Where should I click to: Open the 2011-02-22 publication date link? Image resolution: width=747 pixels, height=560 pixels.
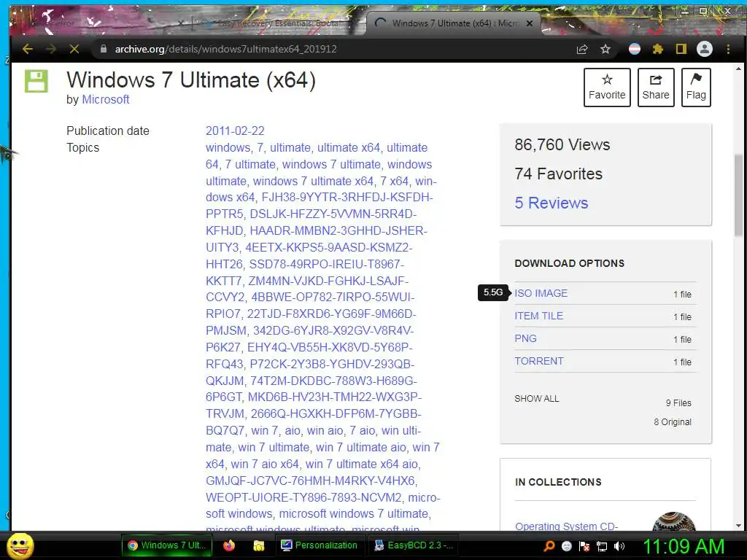pyautogui.click(x=235, y=131)
